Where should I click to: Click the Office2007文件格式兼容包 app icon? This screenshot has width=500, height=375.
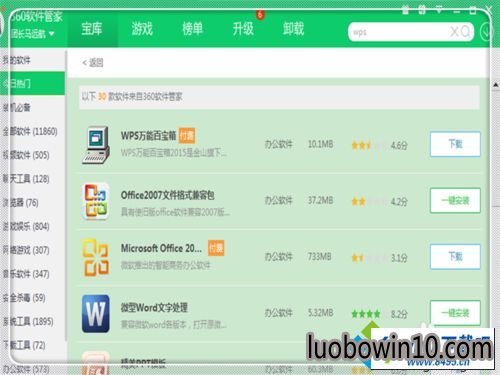96,201
